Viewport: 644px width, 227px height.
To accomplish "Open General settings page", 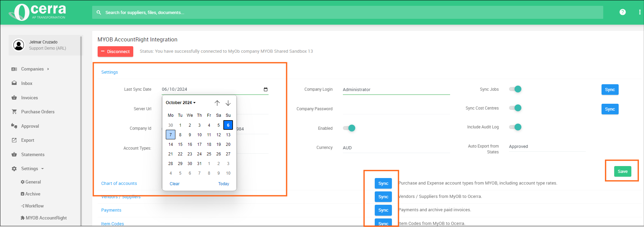I will pyautogui.click(x=31, y=182).
